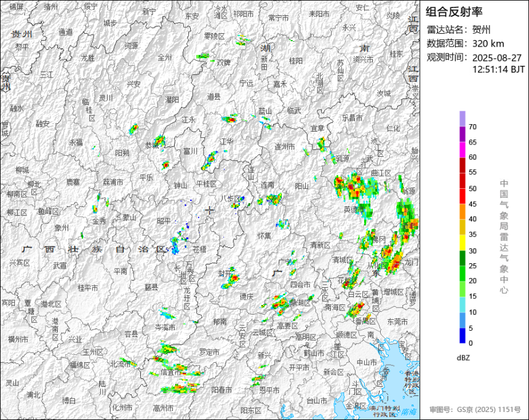Click the 怀集 map label
The height and width of the screenshot is (420, 529).
coord(264,236)
